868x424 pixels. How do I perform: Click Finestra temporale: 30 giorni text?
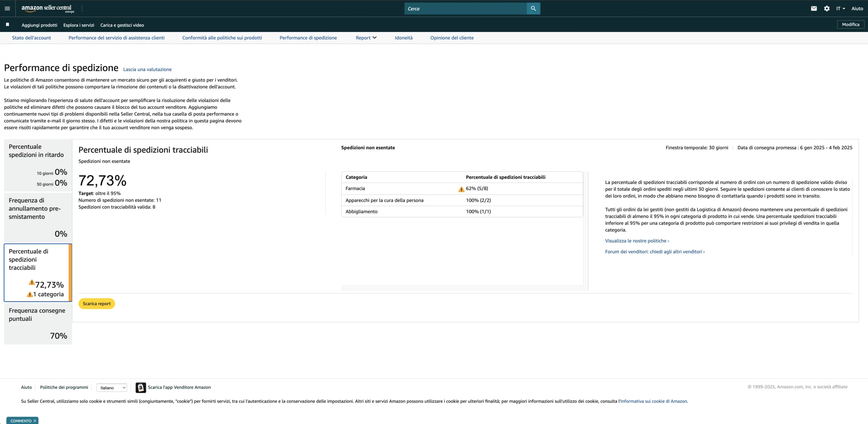tap(697, 148)
